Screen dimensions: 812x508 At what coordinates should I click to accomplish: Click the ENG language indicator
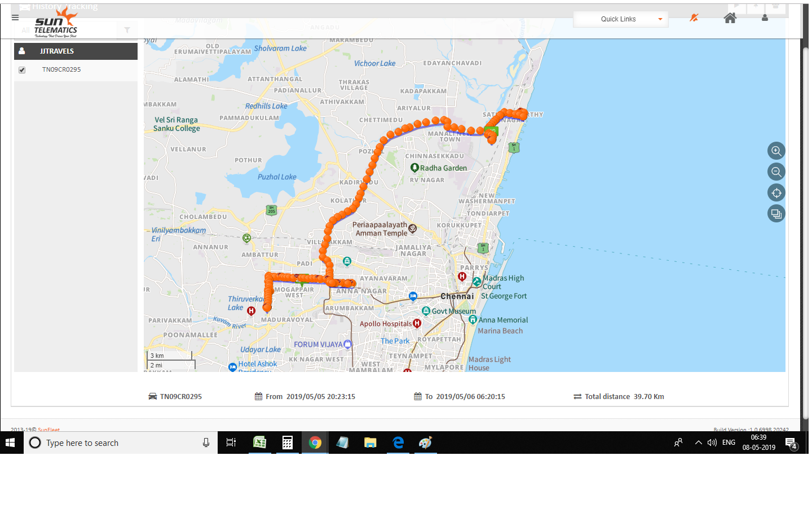[x=729, y=443]
